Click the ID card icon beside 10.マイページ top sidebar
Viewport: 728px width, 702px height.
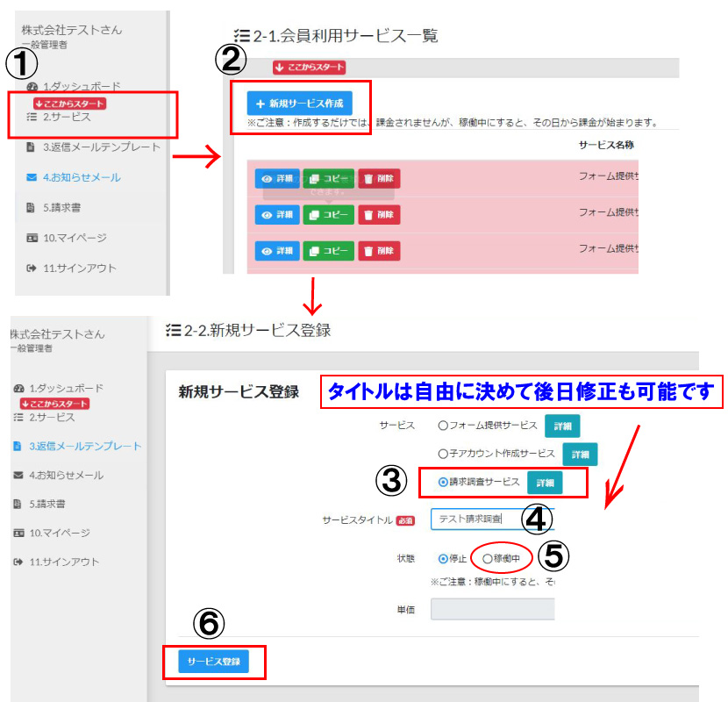tap(32, 238)
